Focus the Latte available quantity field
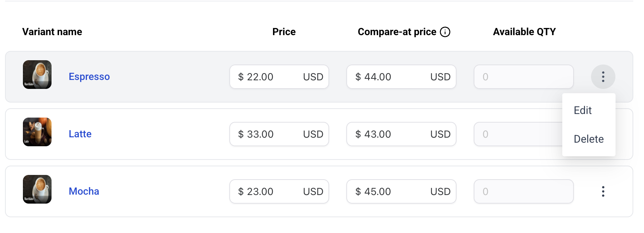644x233 pixels. click(x=518, y=134)
